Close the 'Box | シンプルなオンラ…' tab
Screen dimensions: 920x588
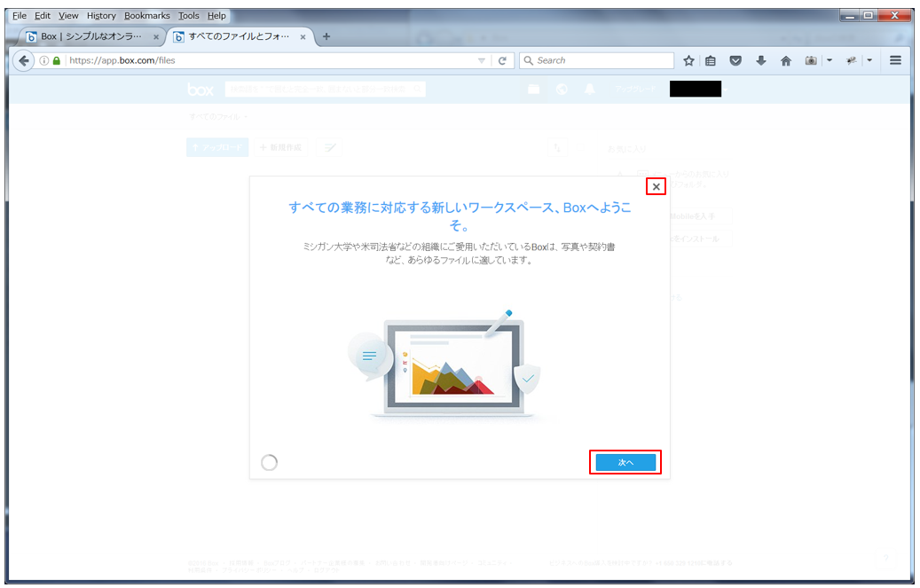(156, 37)
